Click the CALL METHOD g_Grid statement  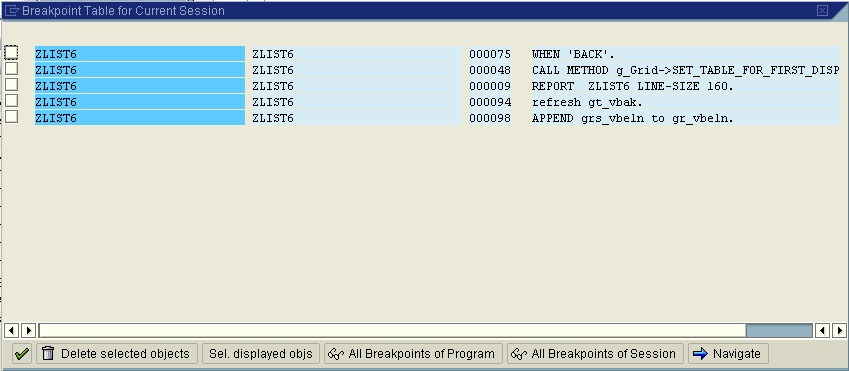(685, 70)
